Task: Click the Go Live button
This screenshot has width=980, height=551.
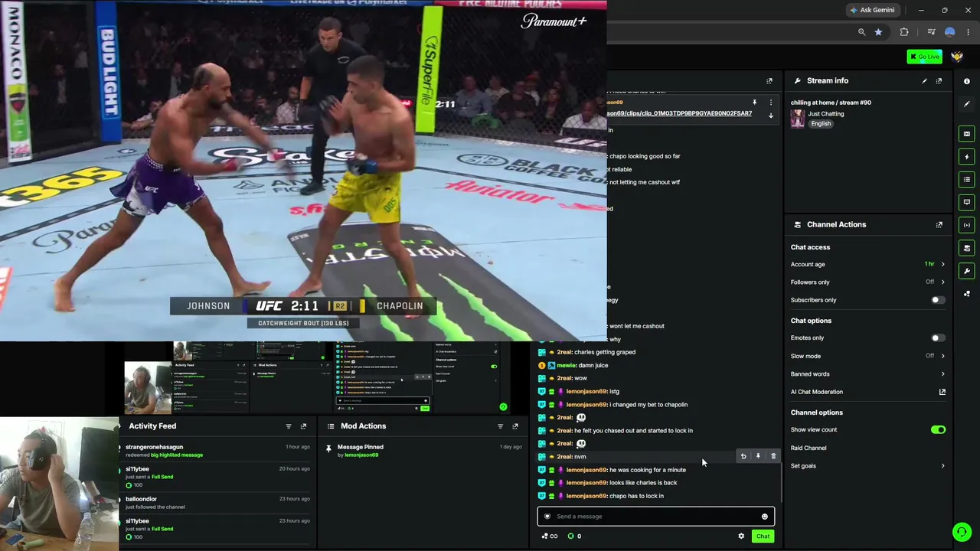Action: click(x=924, y=57)
